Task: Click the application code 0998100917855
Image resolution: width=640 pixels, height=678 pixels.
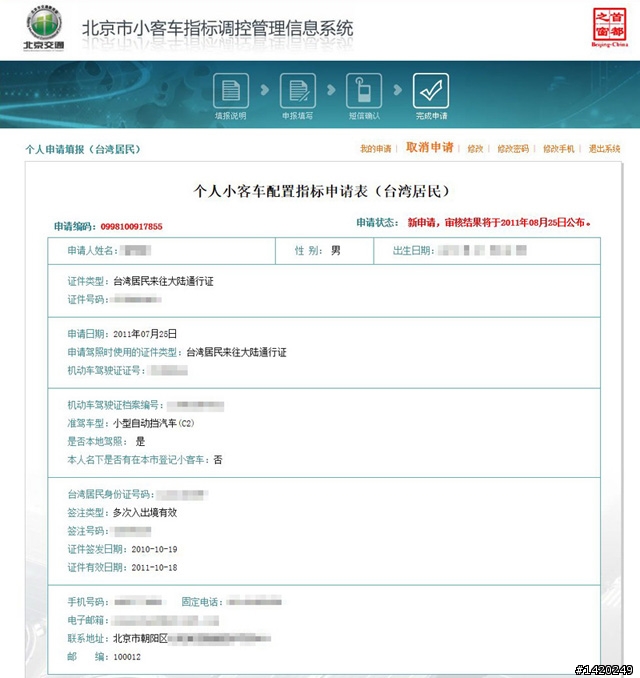Action: tap(131, 227)
